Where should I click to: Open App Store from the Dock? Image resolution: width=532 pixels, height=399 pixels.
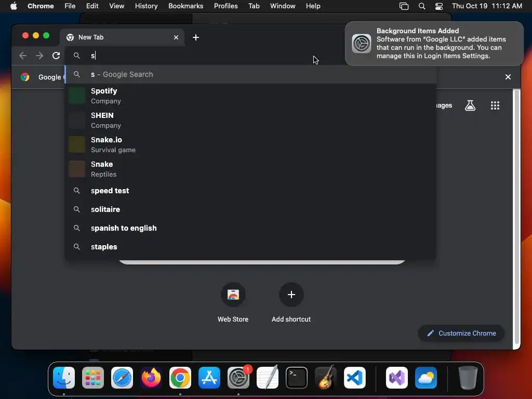[209, 378]
